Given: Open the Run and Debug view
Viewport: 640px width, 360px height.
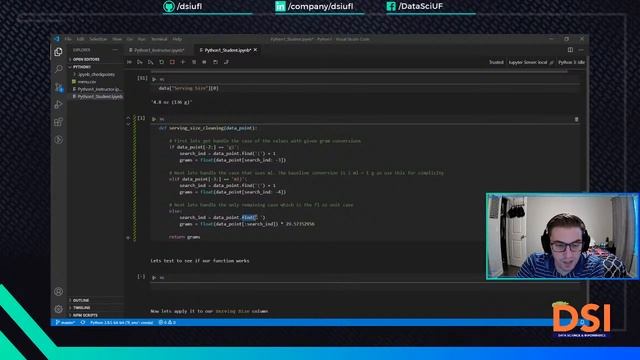Looking at the screenshot, I should (58, 104).
